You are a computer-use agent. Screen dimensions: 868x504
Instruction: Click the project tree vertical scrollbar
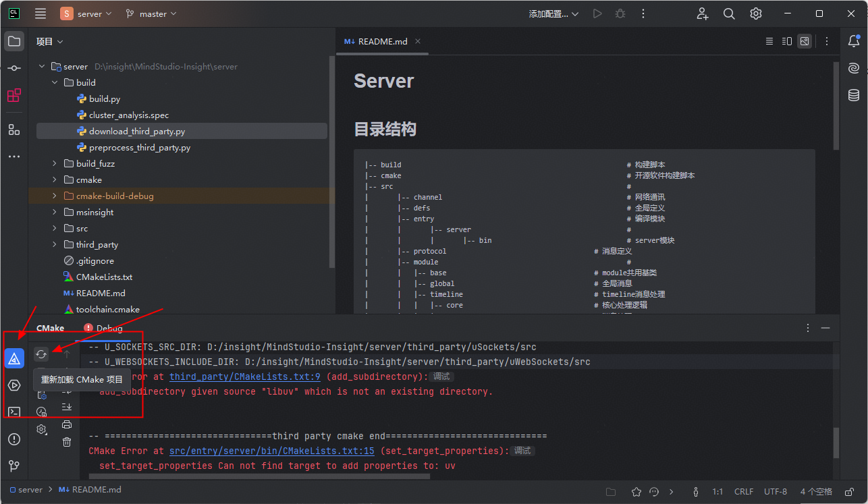(331, 161)
